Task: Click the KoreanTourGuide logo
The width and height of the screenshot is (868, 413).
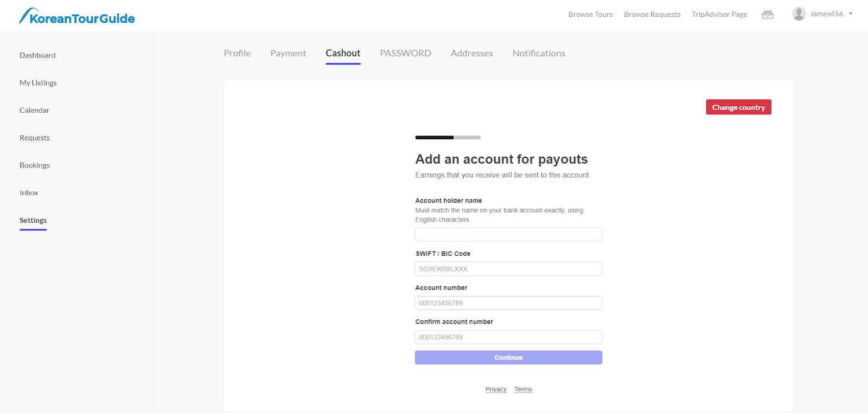Action: (76, 16)
